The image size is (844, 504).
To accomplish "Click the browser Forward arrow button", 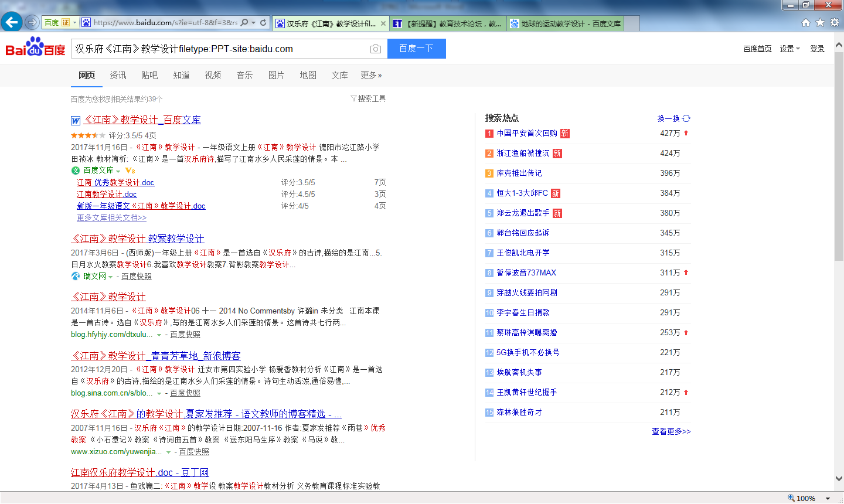I will [32, 23].
